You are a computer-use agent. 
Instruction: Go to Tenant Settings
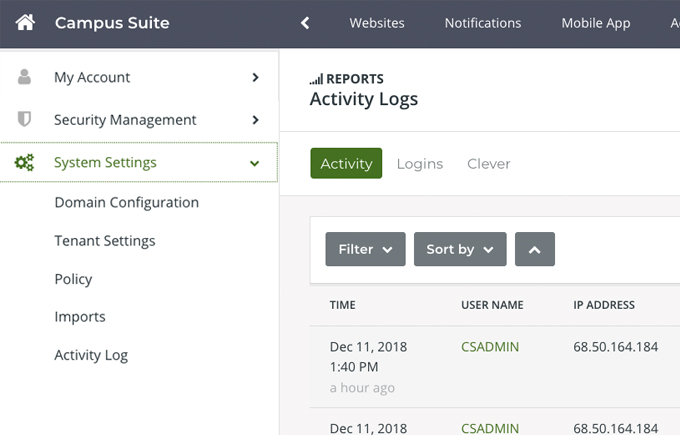pos(105,241)
